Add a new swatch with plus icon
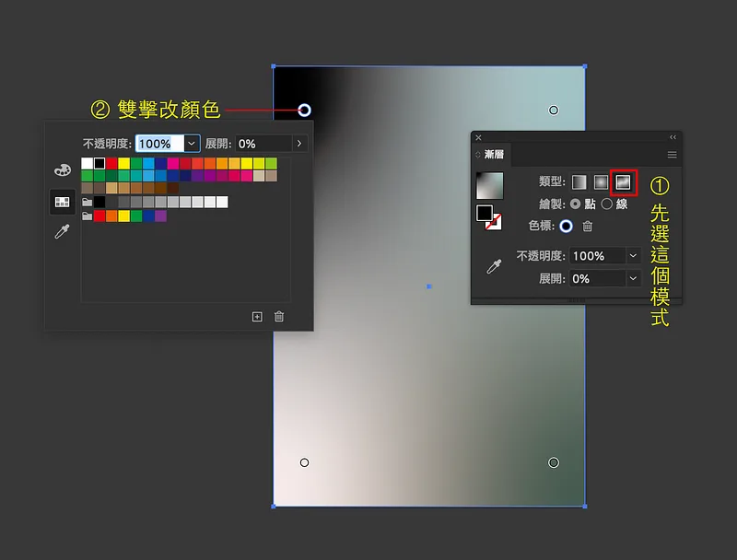 257,317
